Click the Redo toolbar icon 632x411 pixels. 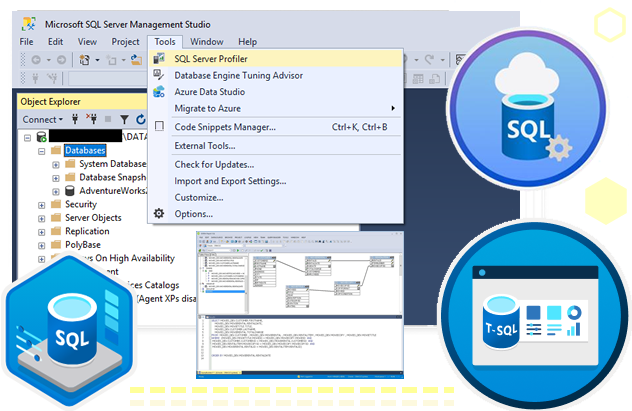point(430,60)
